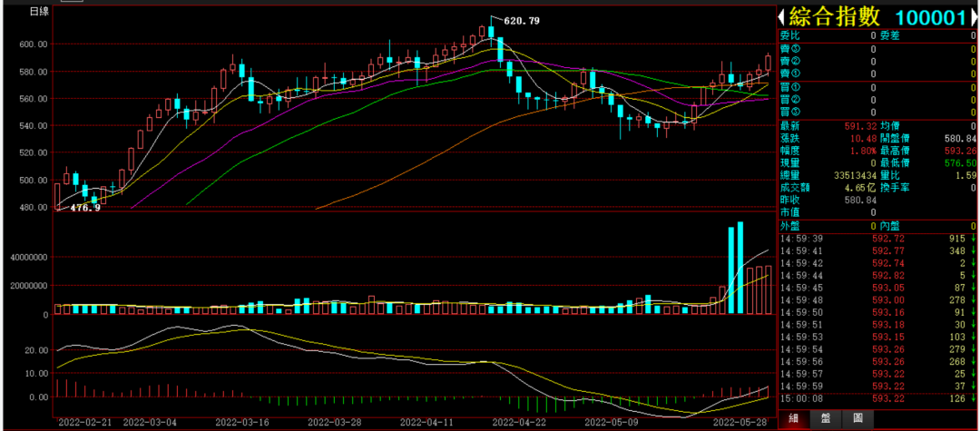
Task: Select the tick row at 14:59:39
Action: 877,239
